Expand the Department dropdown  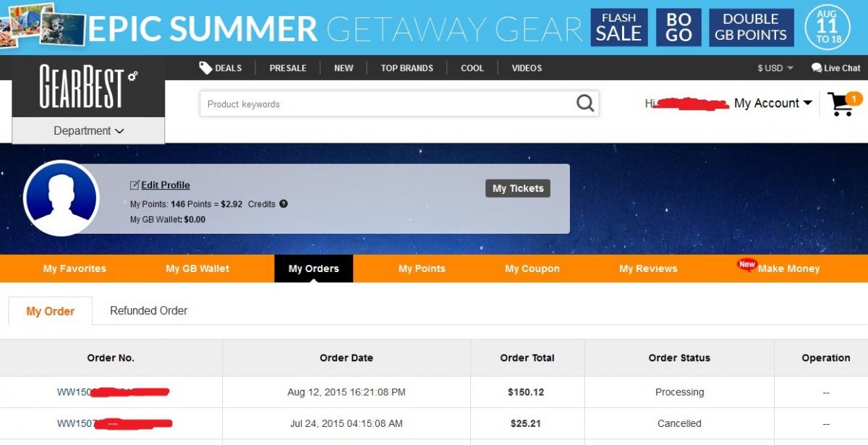pos(88,131)
